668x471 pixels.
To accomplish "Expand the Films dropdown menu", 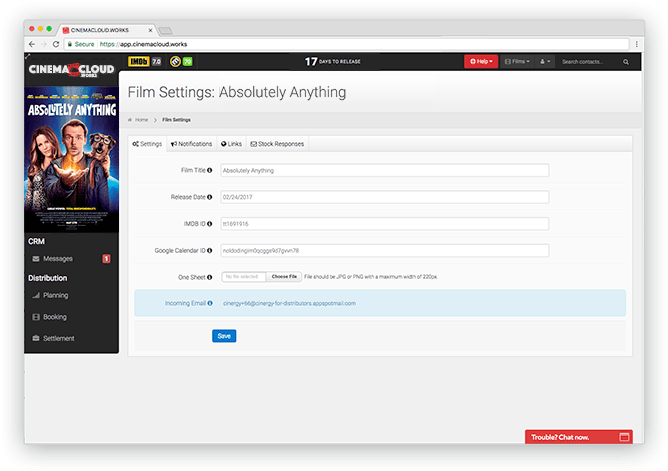I will point(516,62).
